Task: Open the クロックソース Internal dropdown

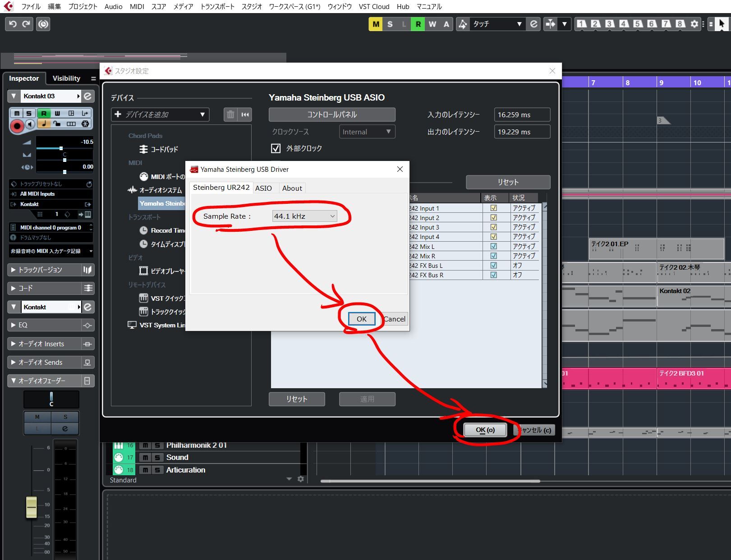Action: [x=367, y=132]
